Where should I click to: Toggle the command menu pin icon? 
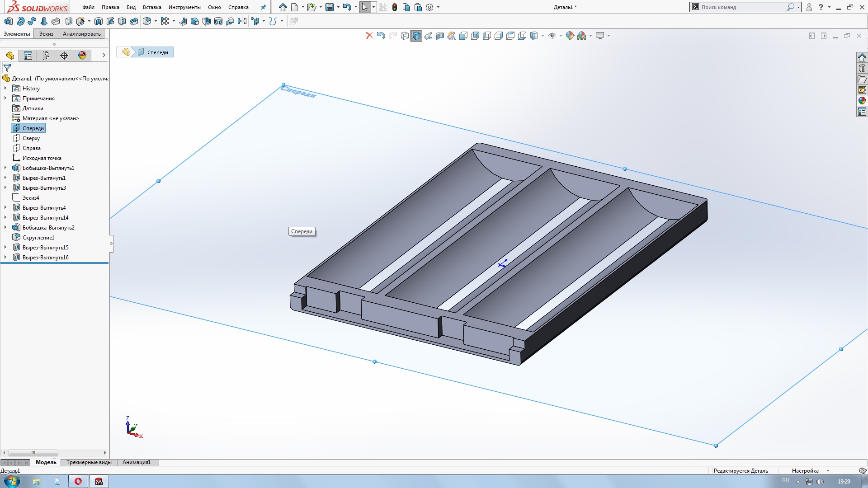(264, 7)
